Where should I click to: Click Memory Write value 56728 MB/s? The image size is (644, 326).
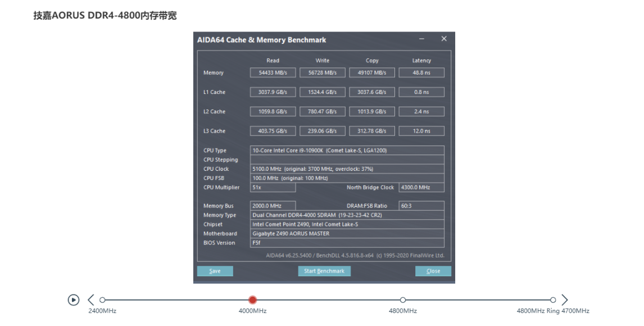(x=323, y=73)
